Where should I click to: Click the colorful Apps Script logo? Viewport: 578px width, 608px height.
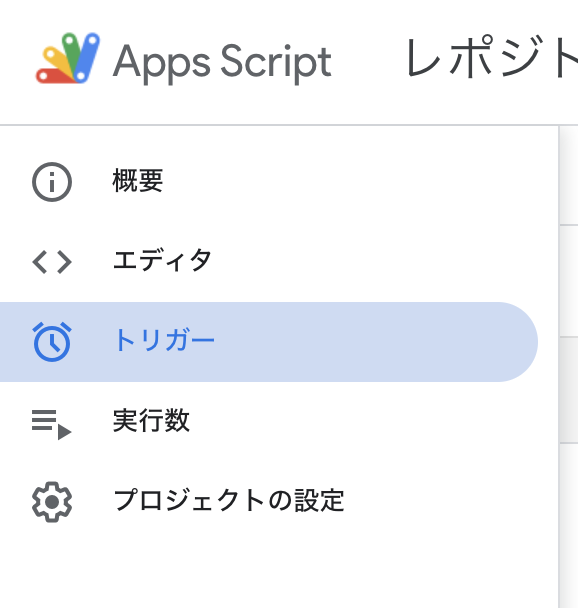click(68, 58)
